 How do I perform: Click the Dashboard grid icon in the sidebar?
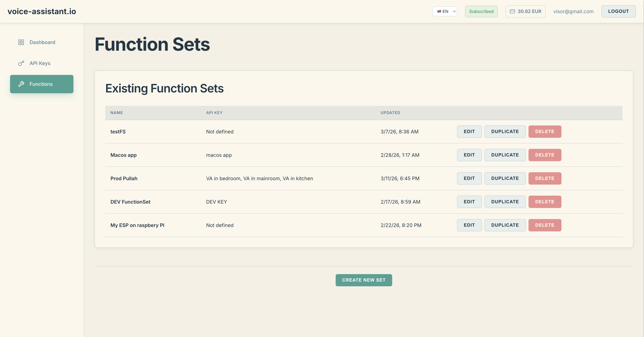coord(21,42)
